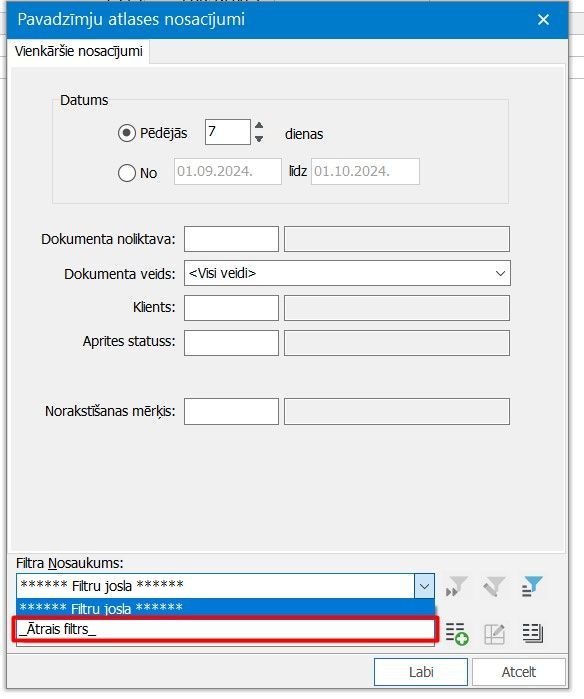Click the add list with green plus icon

pos(457,633)
